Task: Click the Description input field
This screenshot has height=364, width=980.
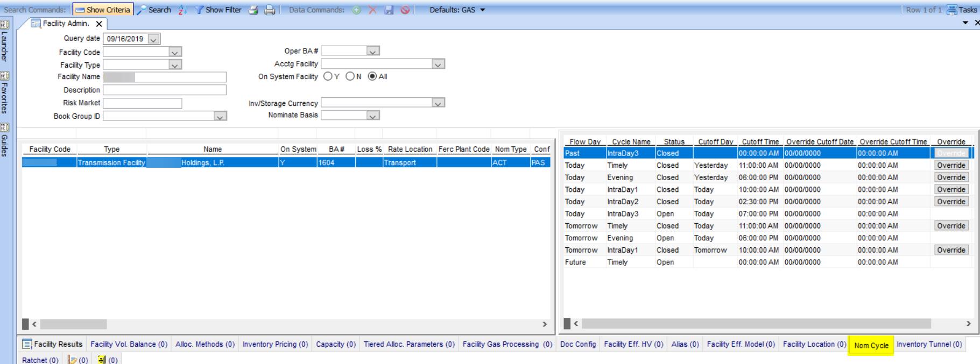Action: 164,90
